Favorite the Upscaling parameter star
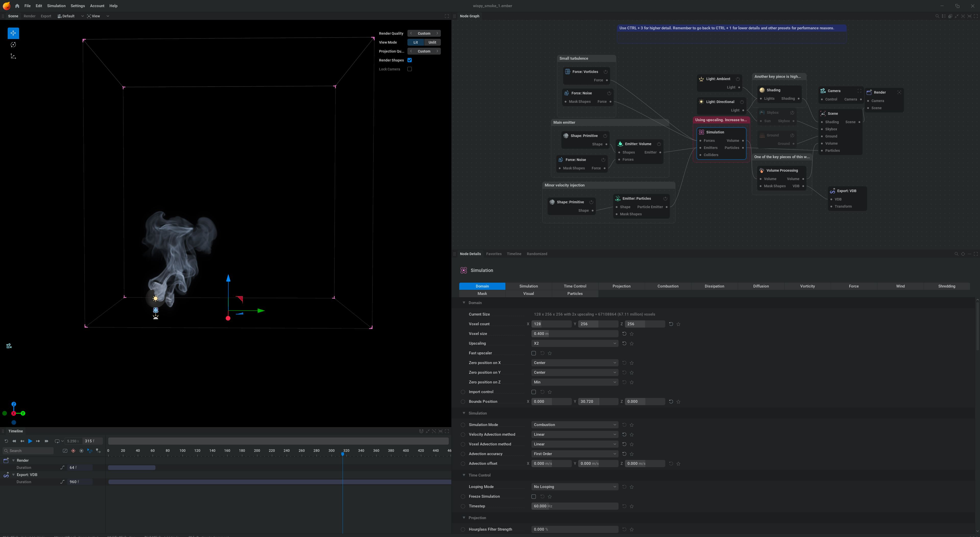Screen dimensions: 980x537 click(x=632, y=343)
